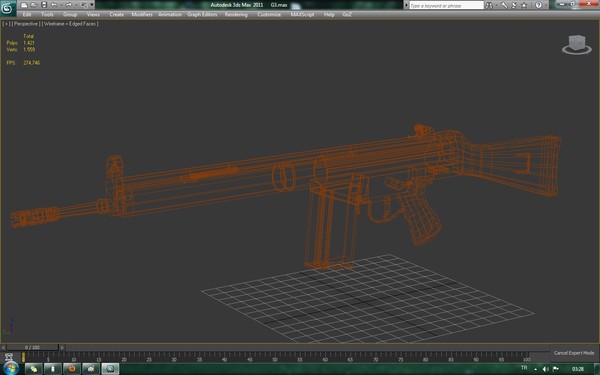
Task: Open the quick access toolbar customize dropdown
Action: 92,5
